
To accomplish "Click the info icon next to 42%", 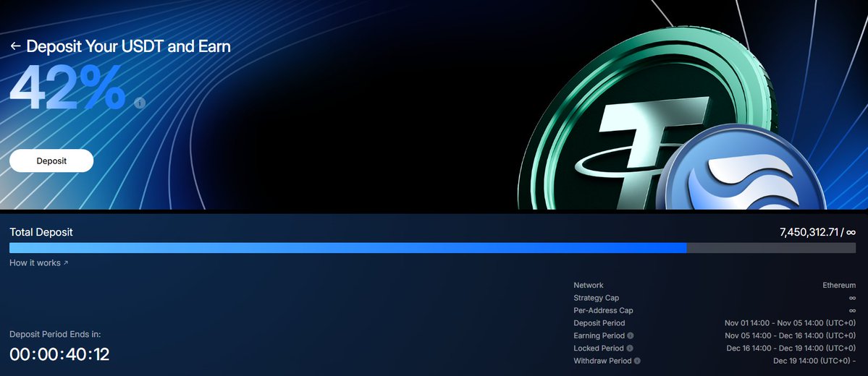I will tap(140, 103).
